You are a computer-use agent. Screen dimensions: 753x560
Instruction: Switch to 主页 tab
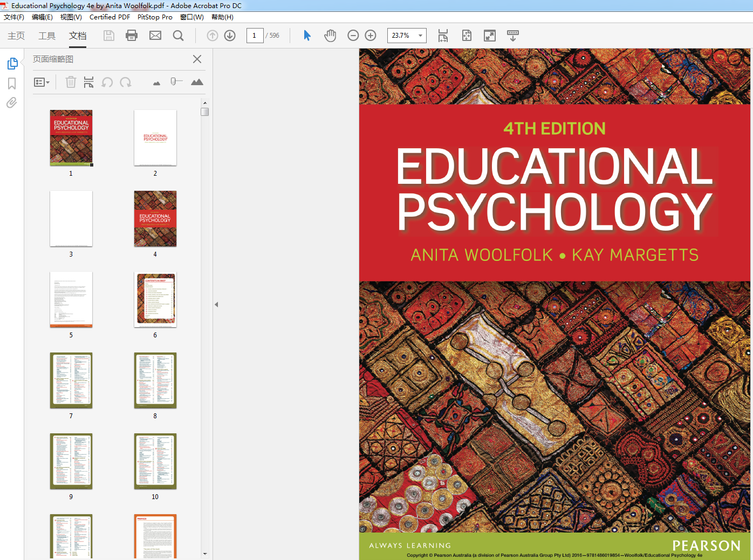point(16,36)
